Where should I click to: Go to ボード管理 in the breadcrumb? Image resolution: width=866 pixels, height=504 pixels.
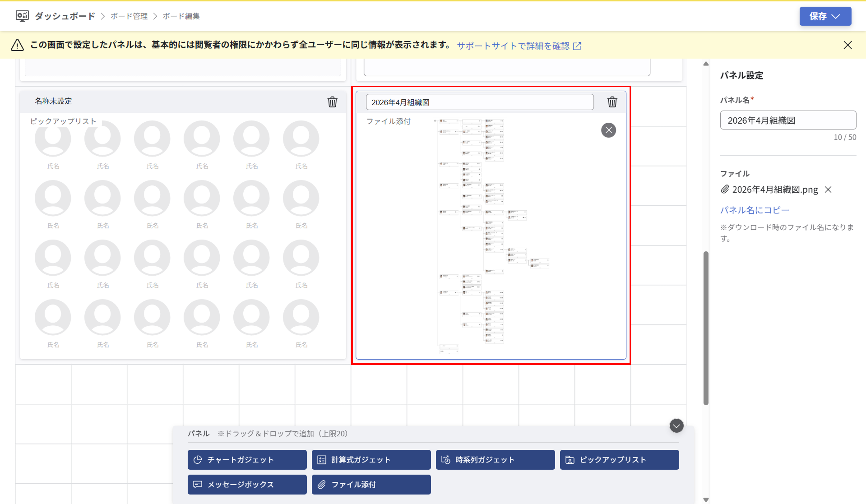click(x=129, y=16)
